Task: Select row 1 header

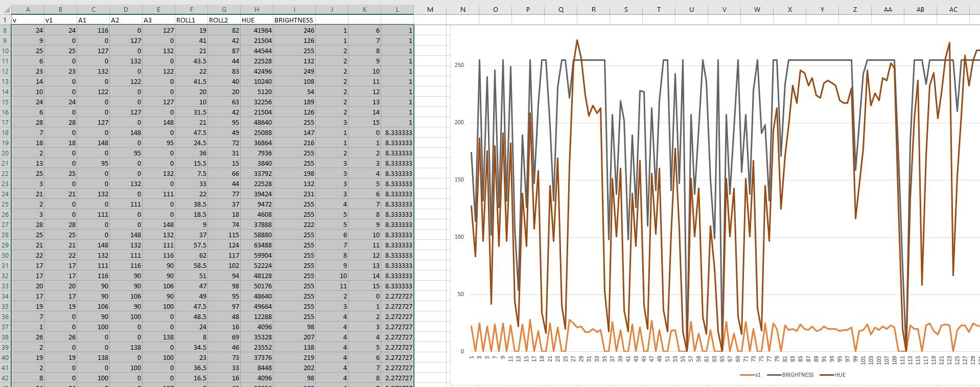Action: tap(5, 20)
